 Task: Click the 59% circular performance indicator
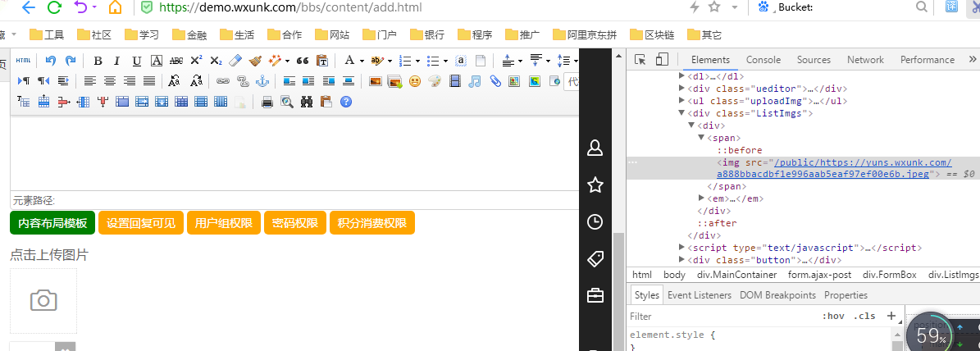pos(932,335)
